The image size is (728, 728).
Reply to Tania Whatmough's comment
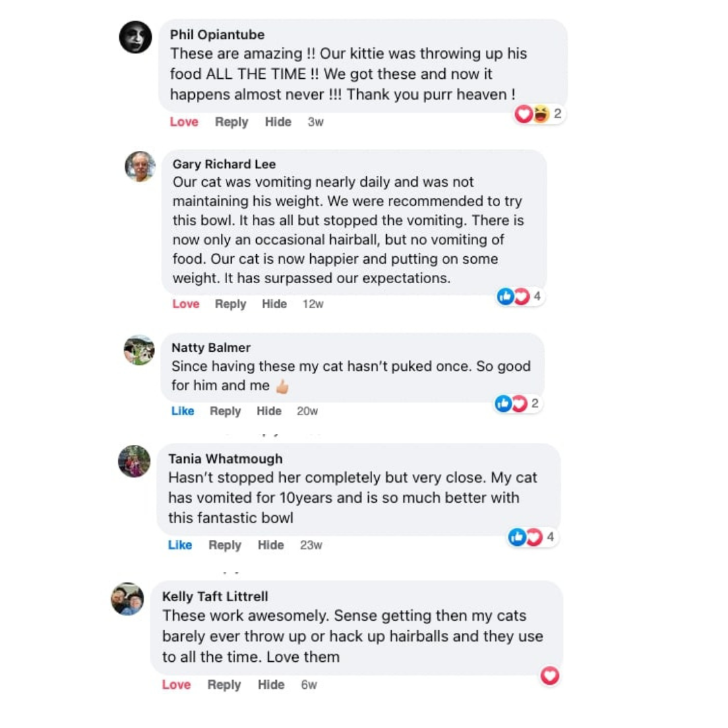click(x=224, y=545)
